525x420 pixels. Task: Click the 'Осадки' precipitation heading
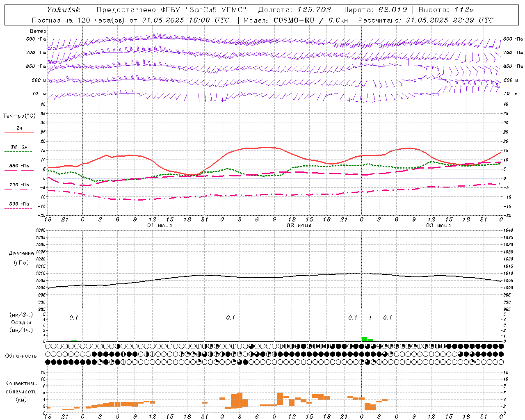point(21,322)
